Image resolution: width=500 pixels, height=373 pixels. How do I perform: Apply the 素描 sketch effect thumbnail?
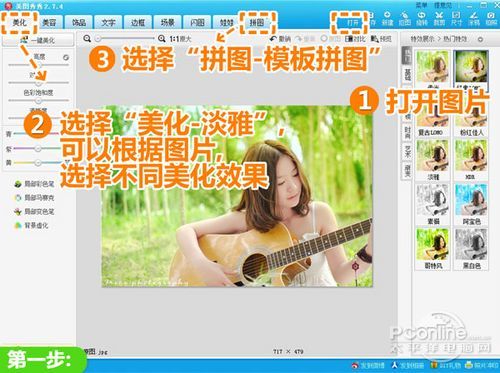tap(433, 204)
